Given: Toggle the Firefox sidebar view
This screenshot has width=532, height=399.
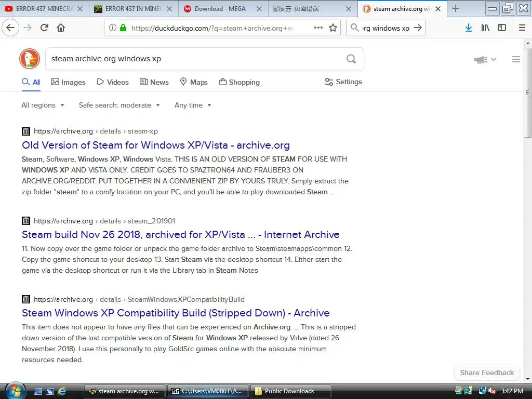Looking at the screenshot, I should click(x=502, y=28).
